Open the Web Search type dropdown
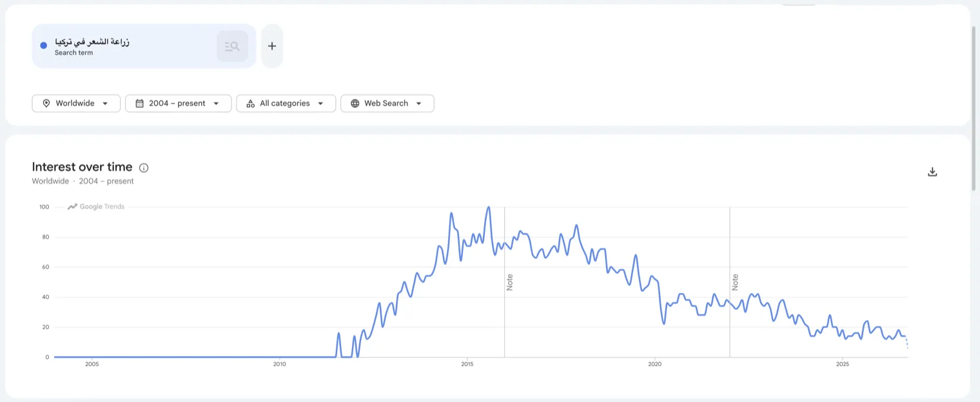This screenshot has height=402, width=980. (x=387, y=103)
